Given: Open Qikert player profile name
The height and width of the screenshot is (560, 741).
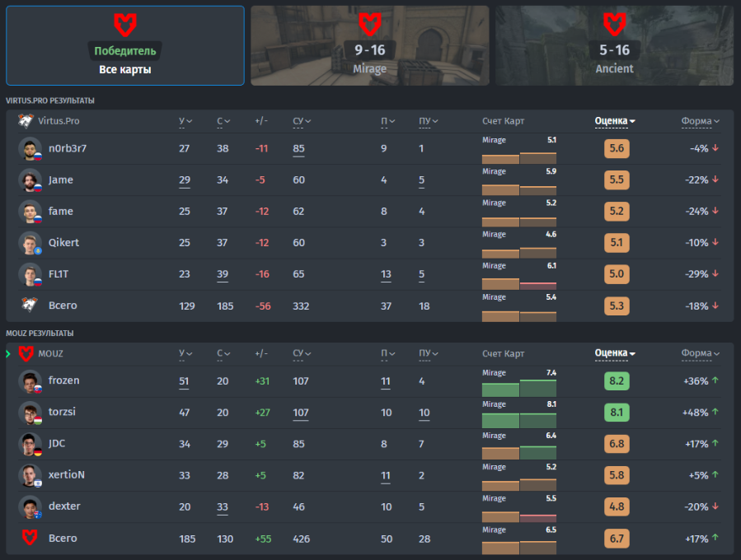Looking at the screenshot, I should [63, 243].
